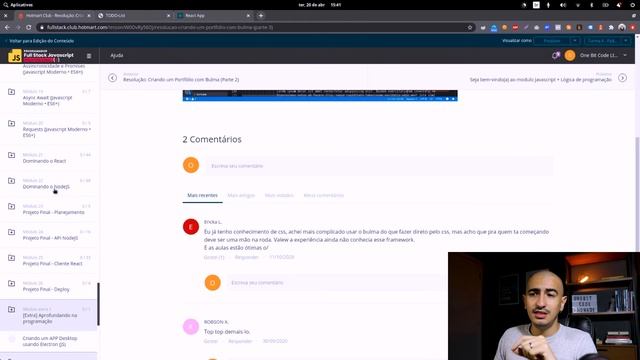Click the orange One Bit Code avatar in the header
Screen dimensions: 640x360
[x=570, y=55]
